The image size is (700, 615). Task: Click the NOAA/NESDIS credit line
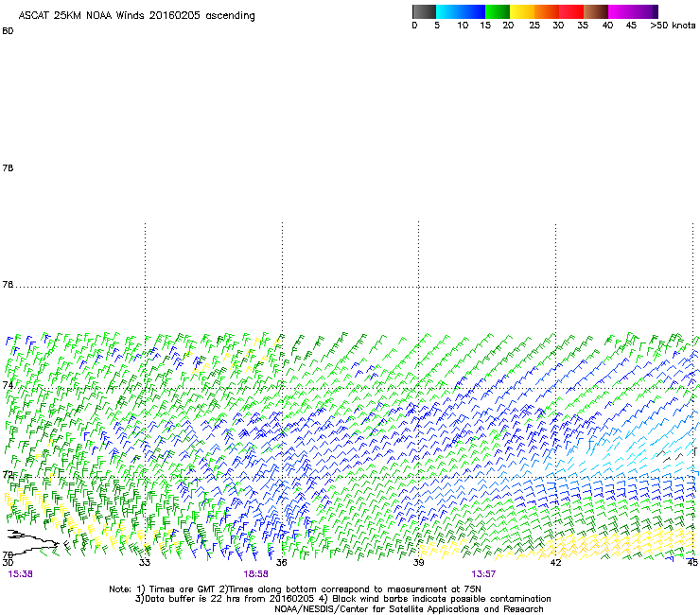409,609
